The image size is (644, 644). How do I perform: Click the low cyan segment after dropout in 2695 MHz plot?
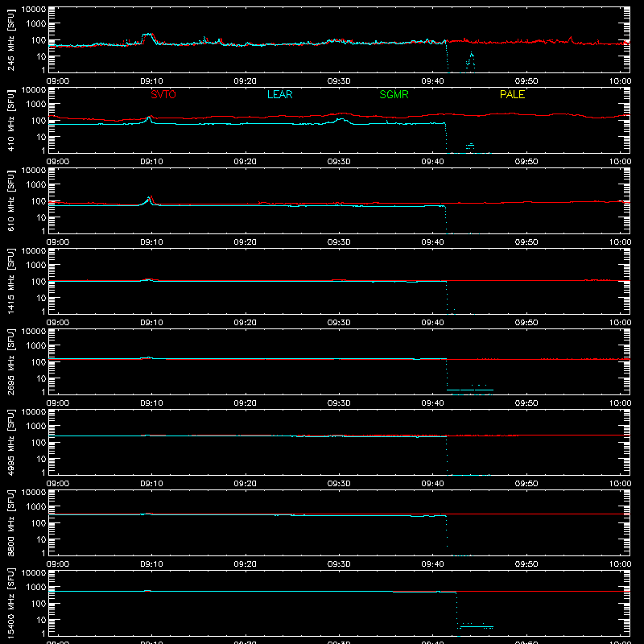(x=470, y=390)
